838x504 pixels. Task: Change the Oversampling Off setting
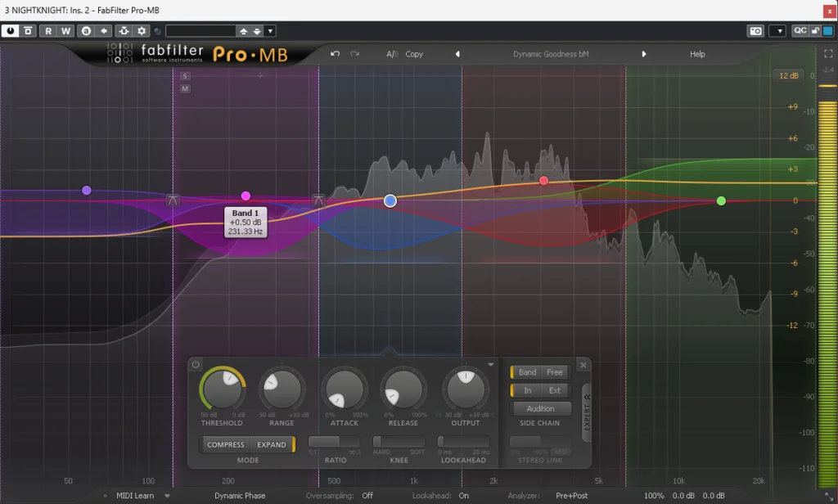pyautogui.click(x=367, y=496)
